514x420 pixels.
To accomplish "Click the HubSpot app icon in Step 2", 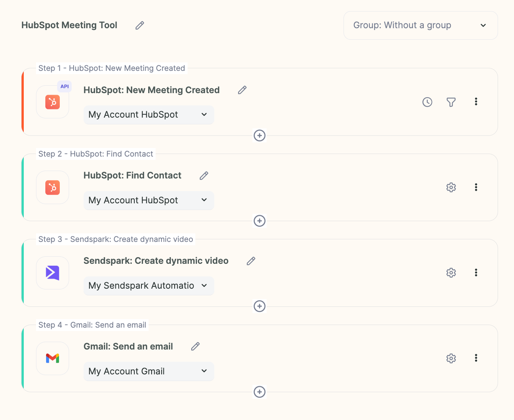I will (53, 187).
